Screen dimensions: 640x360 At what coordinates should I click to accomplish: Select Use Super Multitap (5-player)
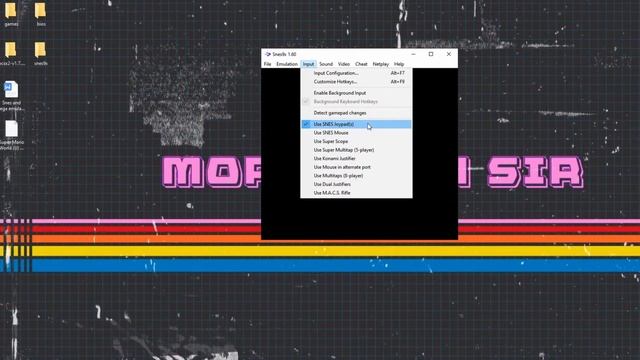tap(356, 150)
